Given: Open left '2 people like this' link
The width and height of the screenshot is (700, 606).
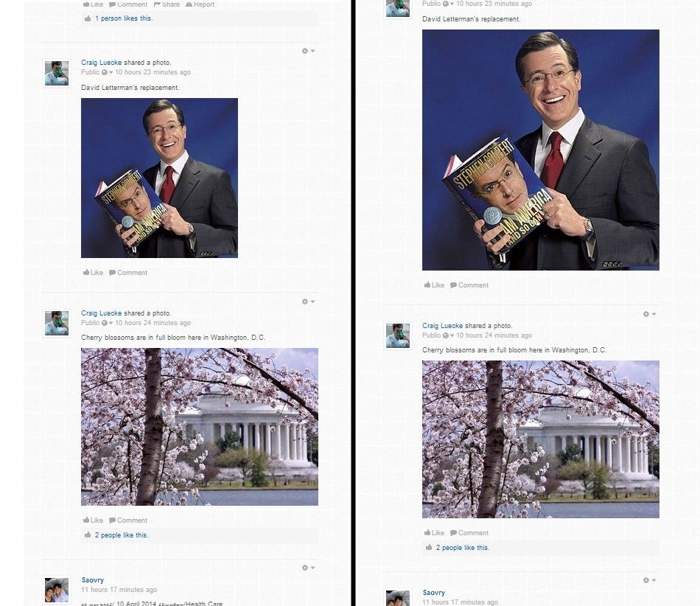Looking at the screenshot, I should pos(122,535).
